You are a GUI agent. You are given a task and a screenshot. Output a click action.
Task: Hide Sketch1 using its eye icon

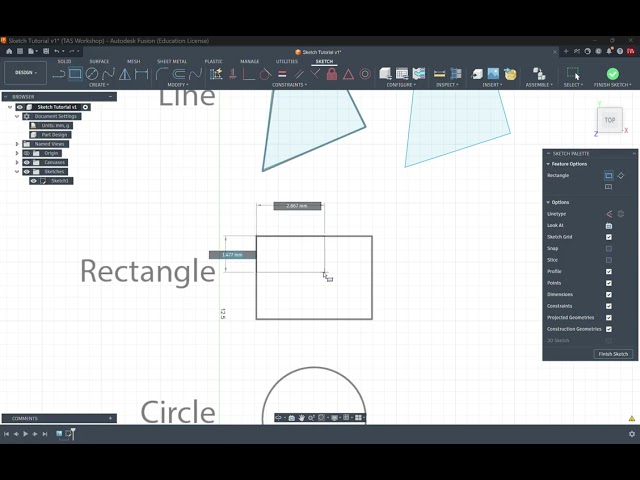click(x=33, y=181)
